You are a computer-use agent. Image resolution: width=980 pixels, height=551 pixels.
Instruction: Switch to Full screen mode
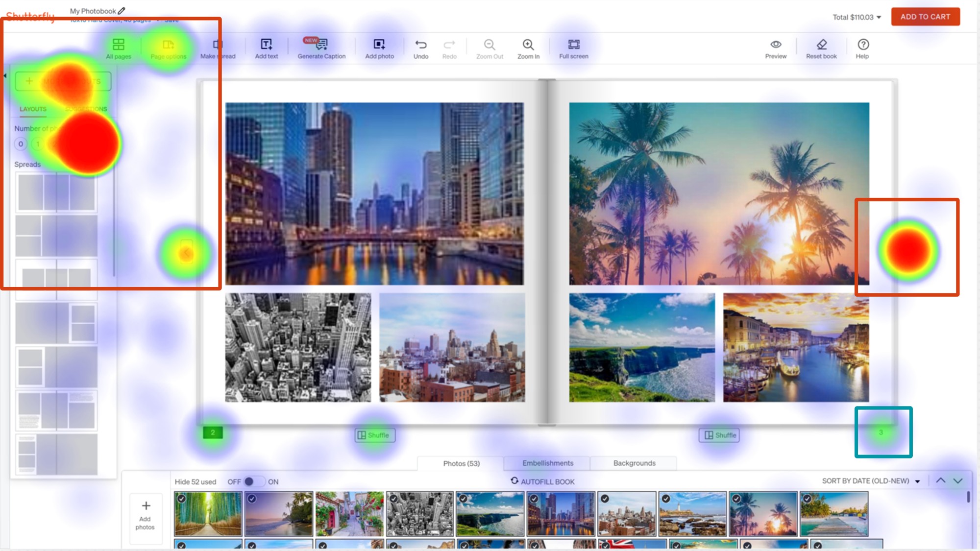(x=574, y=48)
